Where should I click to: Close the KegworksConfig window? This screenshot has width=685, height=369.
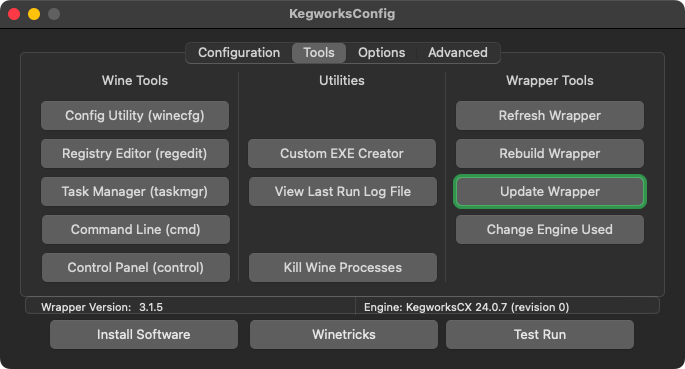14,14
